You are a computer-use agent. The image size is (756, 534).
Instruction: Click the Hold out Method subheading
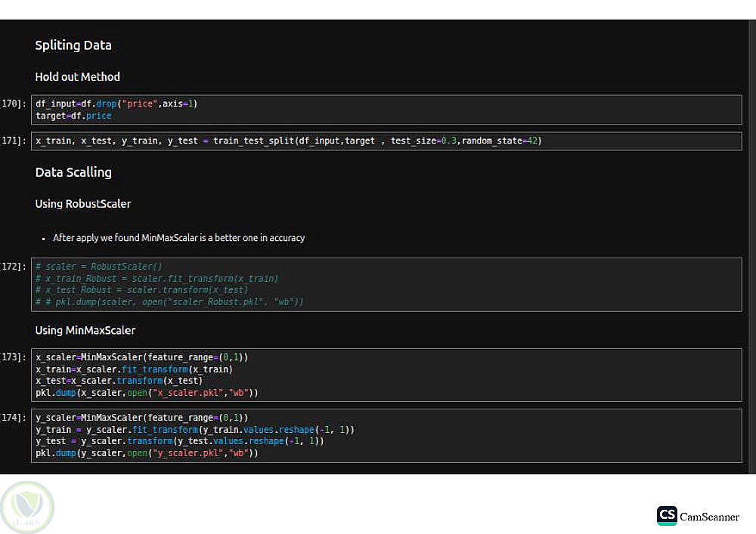tap(77, 77)
